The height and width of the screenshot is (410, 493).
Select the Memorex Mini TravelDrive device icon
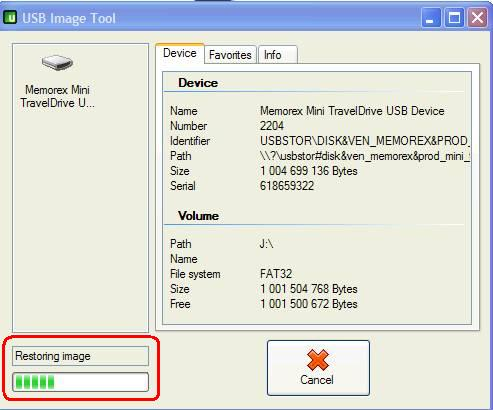click(57, 62)
